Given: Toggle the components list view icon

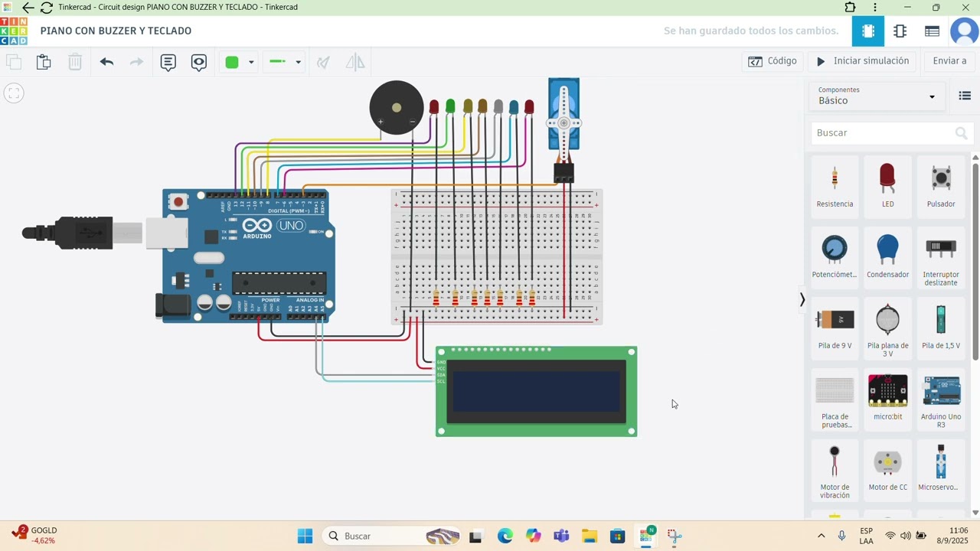Looking at the screenshot, I should [x=965, y=96].
